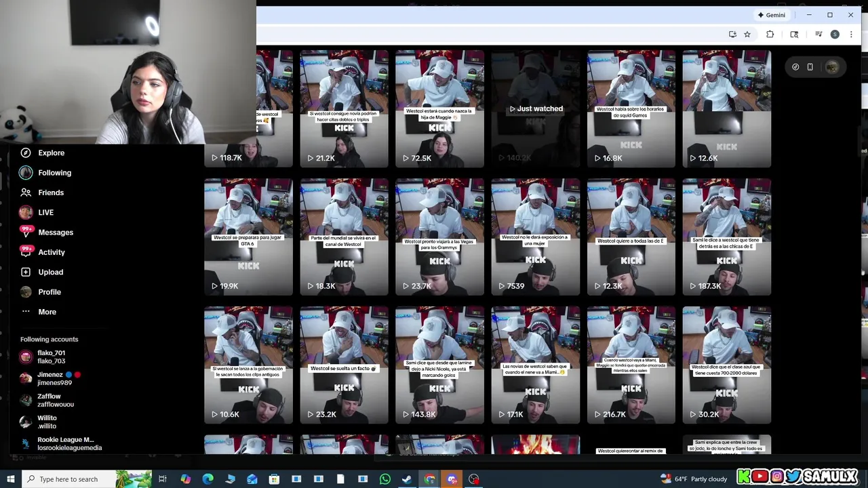The height and width of the screenshot is (488, 868).
Task: Open followed account Rookie League Media
Action: pyautogui.click(x=61, y=444)
